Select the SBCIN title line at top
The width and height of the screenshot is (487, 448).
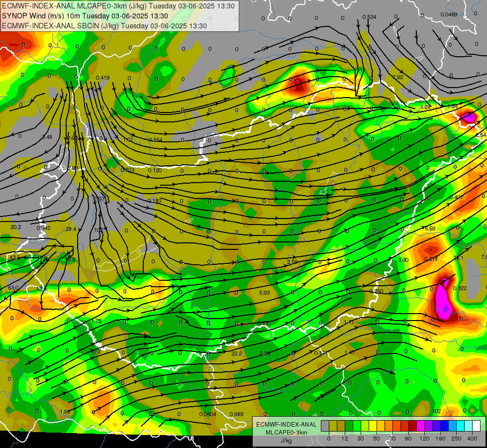click(x=104, y=26)
